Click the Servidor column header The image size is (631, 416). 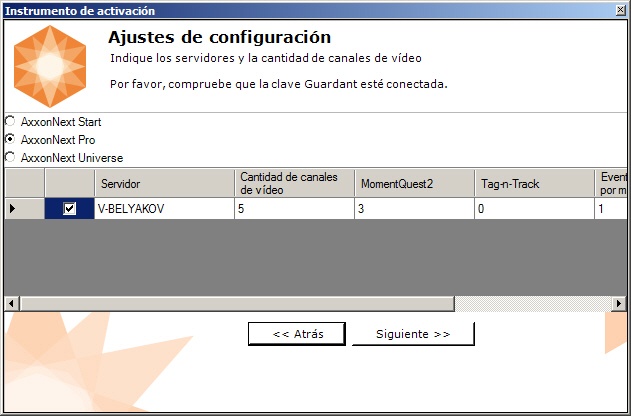pyautogui.click(x=164, y=183)
